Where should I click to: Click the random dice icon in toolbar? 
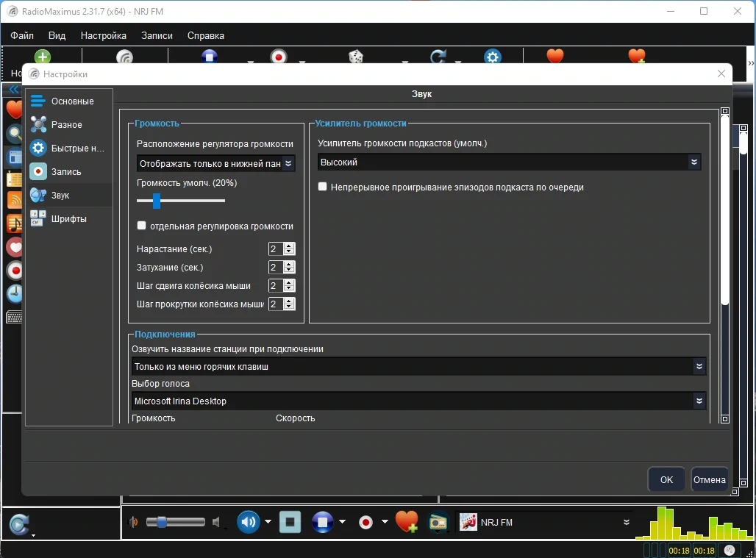click(x=356, y=57)
